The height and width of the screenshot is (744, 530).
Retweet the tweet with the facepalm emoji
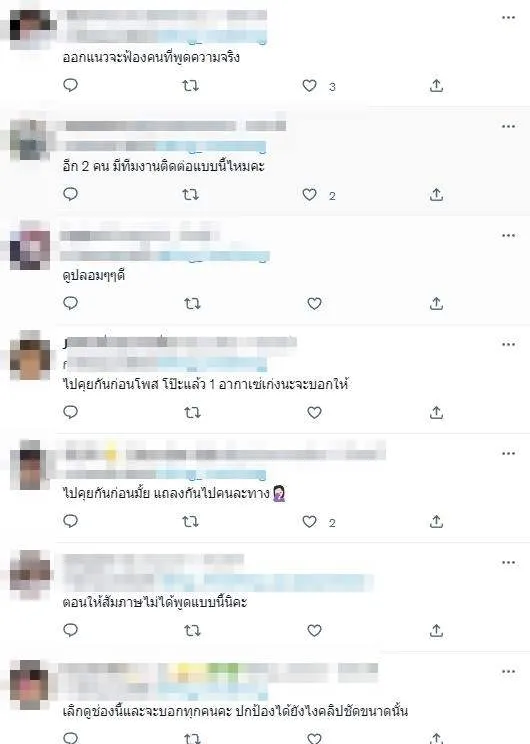coord(191,522)
